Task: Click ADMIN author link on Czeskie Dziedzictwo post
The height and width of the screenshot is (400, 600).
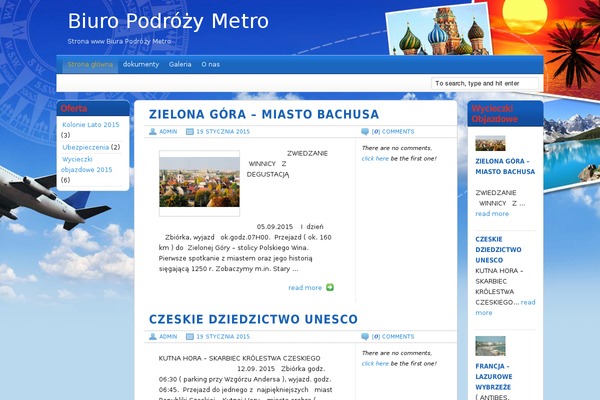Action: click(x=168, y=336)
